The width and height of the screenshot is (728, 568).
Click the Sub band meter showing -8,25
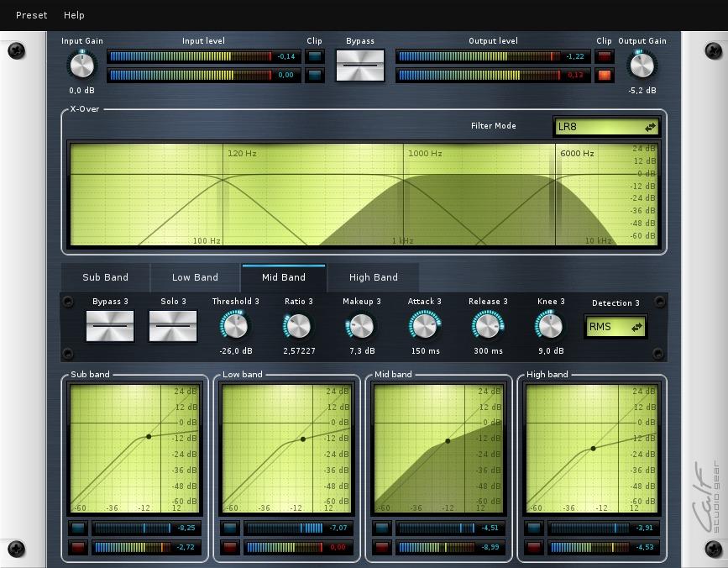(147, 528)
